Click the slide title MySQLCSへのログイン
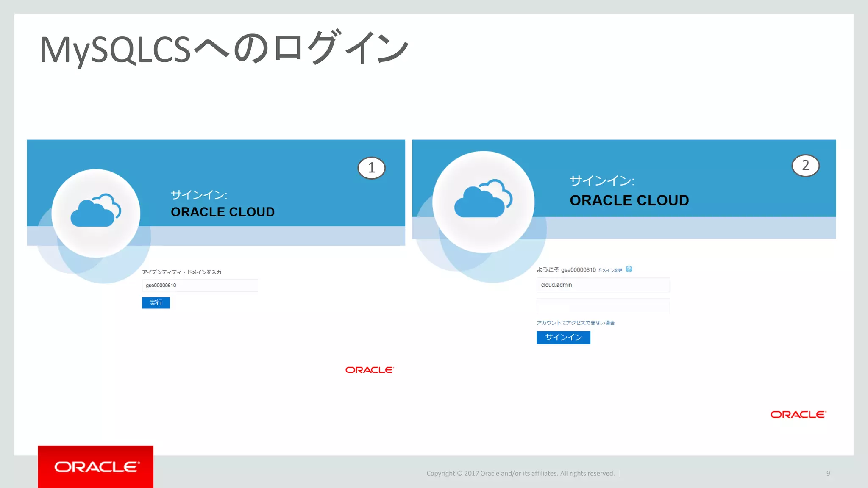 coord(224,49)
